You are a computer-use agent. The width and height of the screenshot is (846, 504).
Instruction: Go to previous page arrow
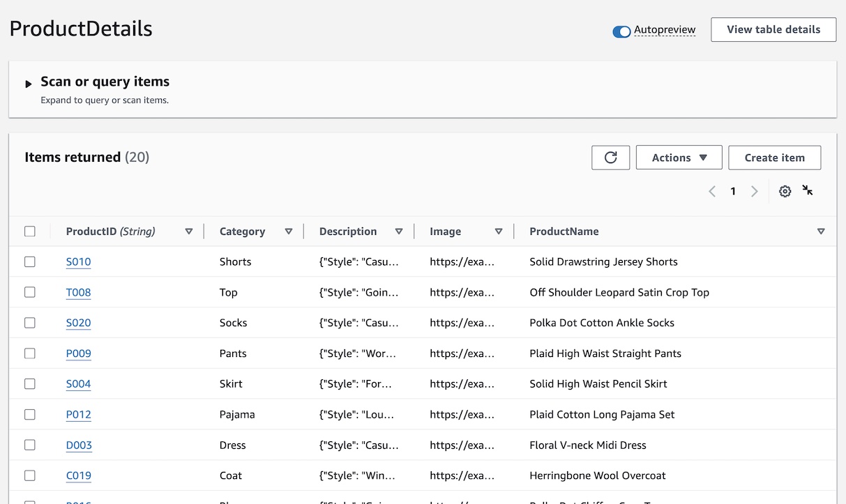[712, 191]
